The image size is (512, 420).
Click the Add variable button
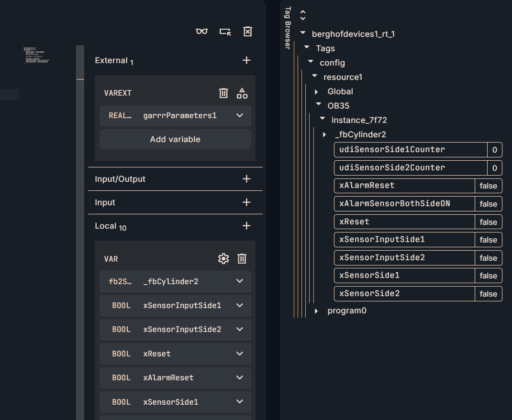tap(175, 140)
